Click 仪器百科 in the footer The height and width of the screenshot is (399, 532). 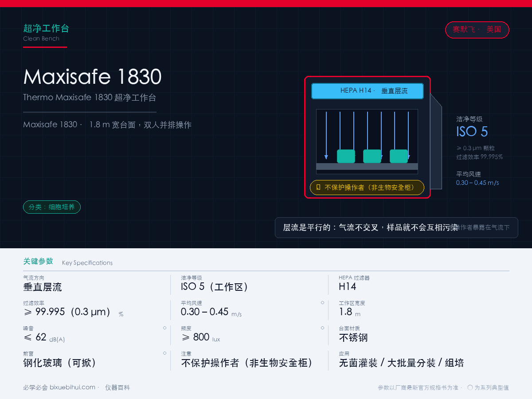pyautogui.click(x=117, y=387)
